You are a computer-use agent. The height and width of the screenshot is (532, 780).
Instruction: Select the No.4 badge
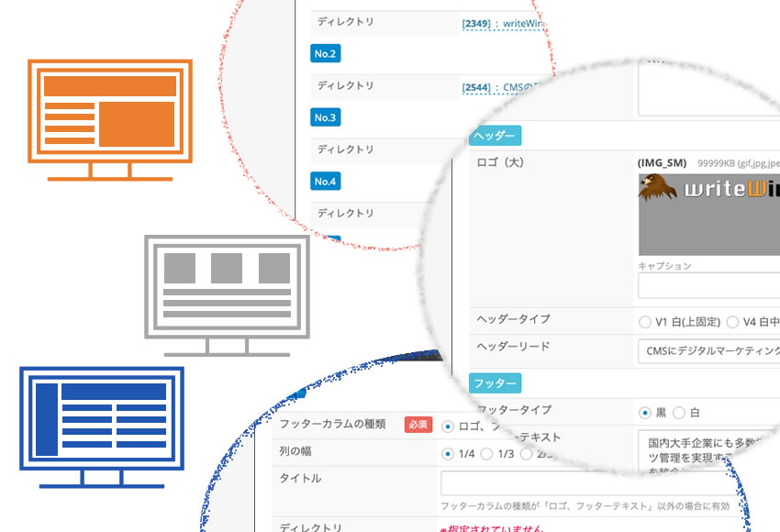326,181
